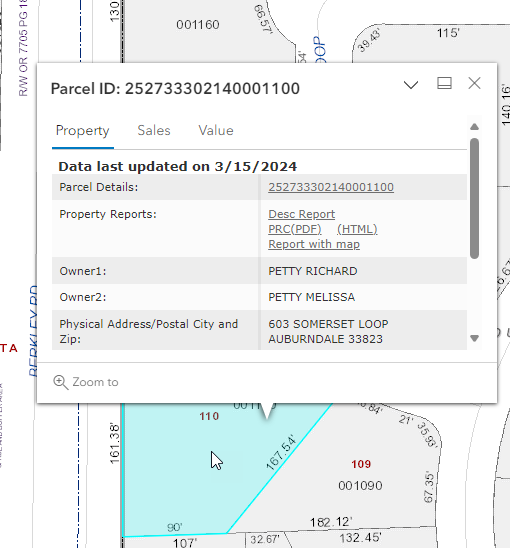
Task: Dock the parcel popup window
Action: pyautogui.click(x=444, y=83)
